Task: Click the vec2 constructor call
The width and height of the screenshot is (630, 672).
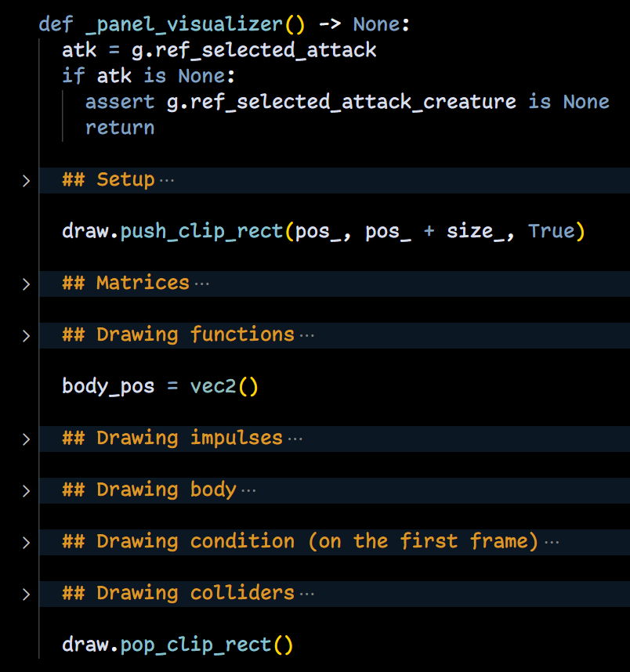Action: [213, 387]
